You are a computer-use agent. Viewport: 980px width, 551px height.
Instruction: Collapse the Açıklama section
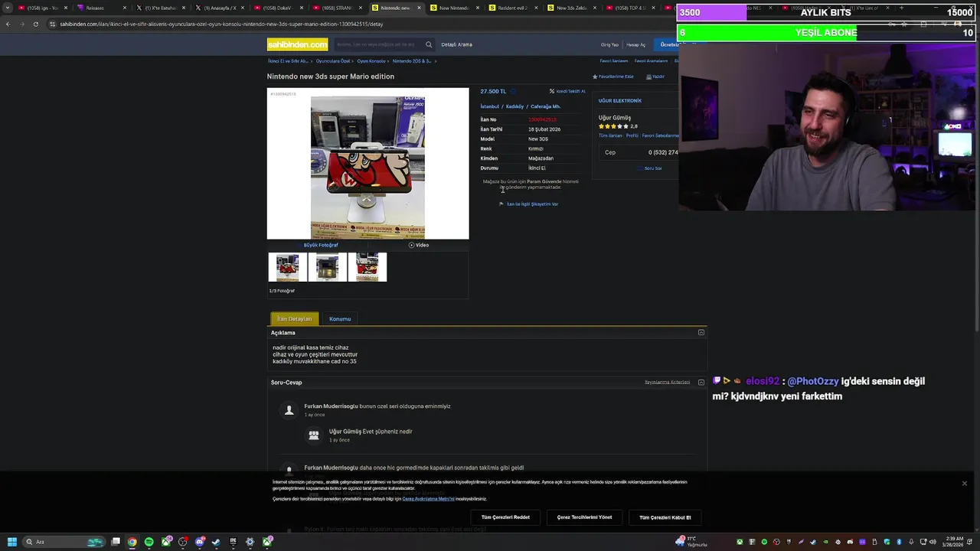pyautogui.click(x=701, y=333)
